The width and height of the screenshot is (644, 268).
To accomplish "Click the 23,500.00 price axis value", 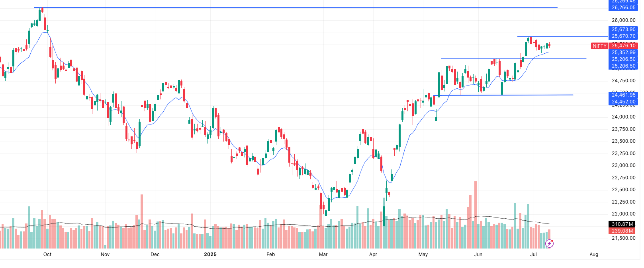I will [623, 141].
